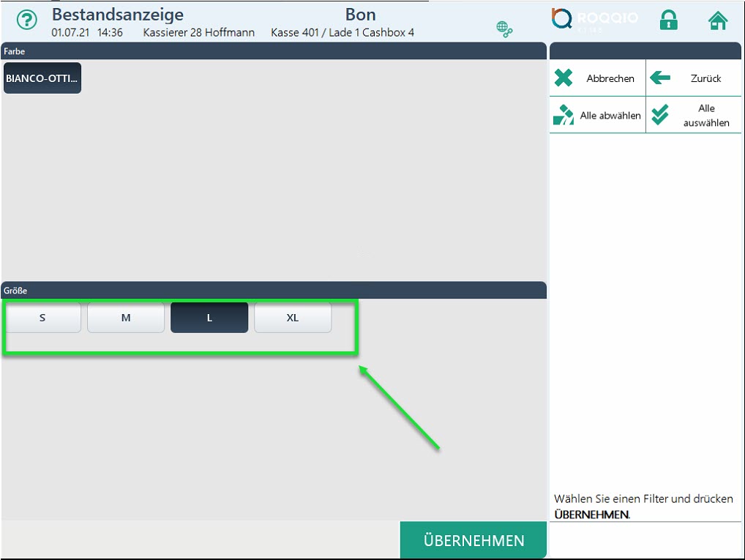This screenshot has width=745, height=560.
Task: Click the ROQQIO logo
Action: (x=594, y=20)
